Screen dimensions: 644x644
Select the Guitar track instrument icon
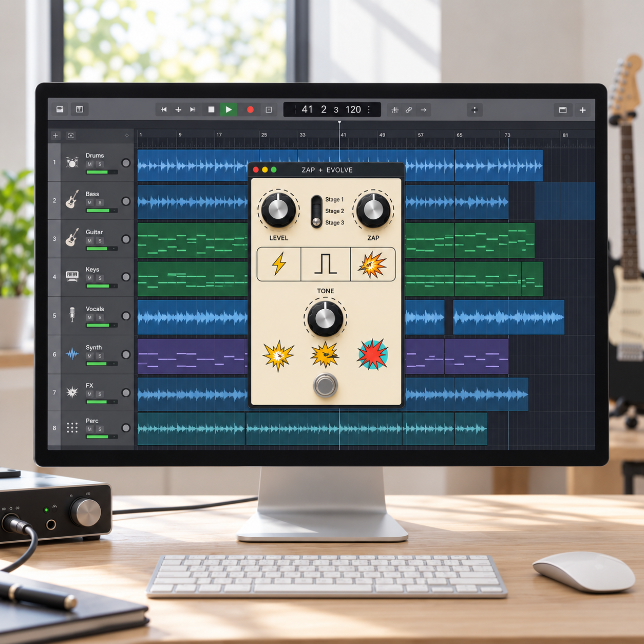click(72, 238)
